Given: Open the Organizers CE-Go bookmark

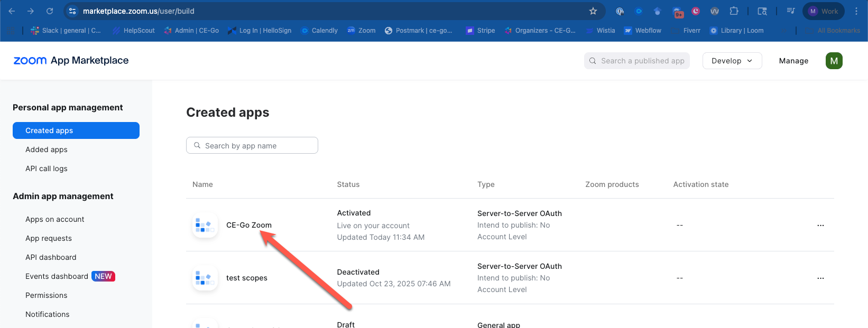Looking at the screenshot, I should coord(540,31).
